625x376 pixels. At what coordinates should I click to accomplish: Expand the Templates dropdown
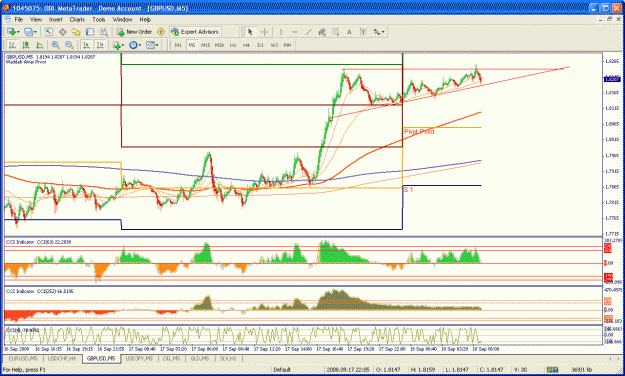157,45
